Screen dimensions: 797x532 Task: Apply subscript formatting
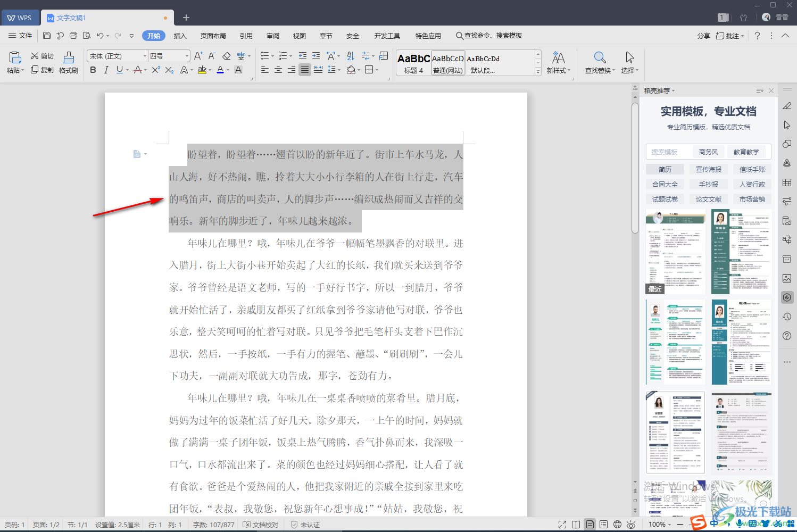169,70
